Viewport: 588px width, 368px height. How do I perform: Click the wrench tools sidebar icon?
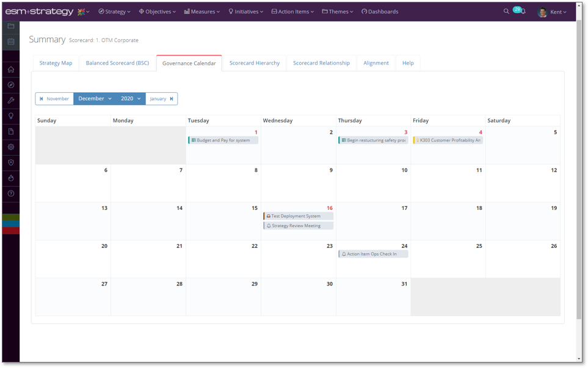click(x=11, y=101)
